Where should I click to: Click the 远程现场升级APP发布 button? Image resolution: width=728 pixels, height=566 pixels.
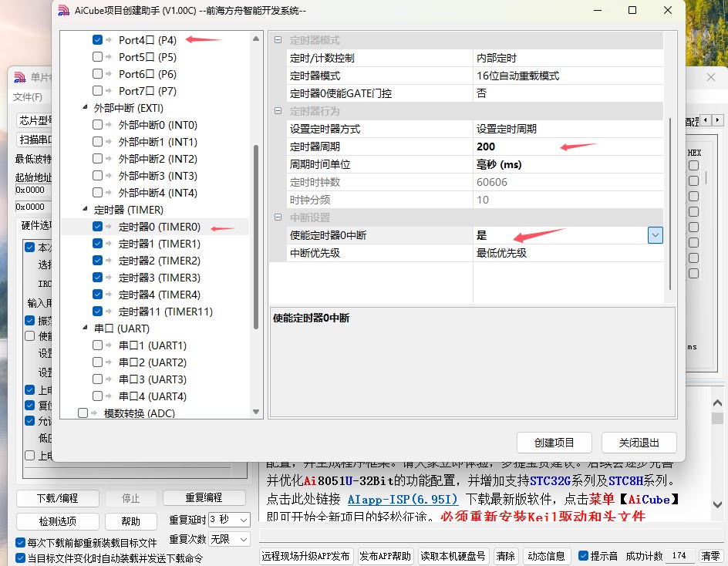(x=306, y=556)
